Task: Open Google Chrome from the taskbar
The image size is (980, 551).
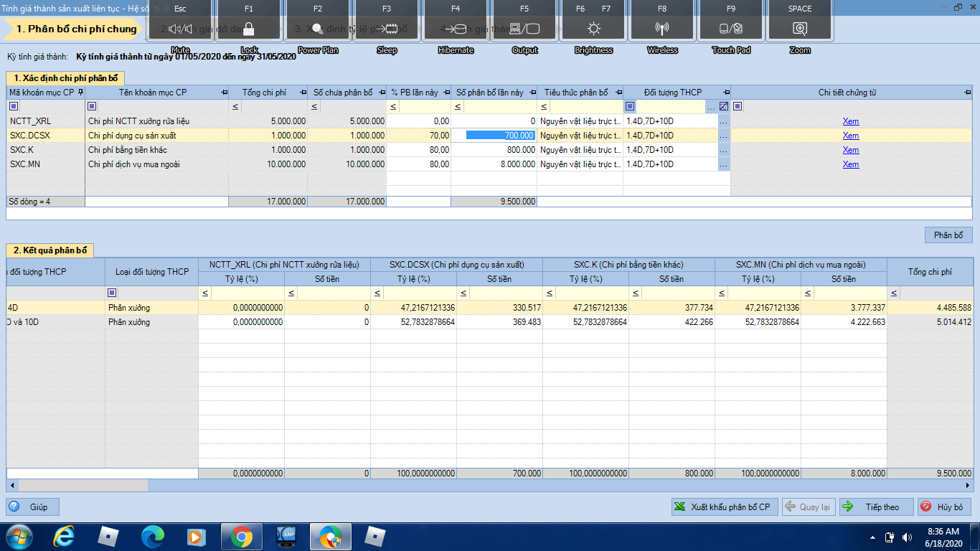Action: (x=242, y=536)
